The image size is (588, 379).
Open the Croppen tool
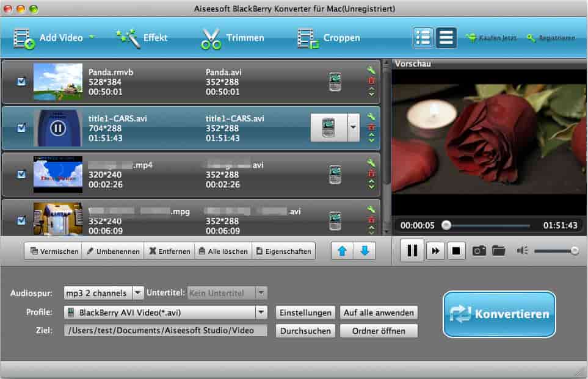click(329, 38)
